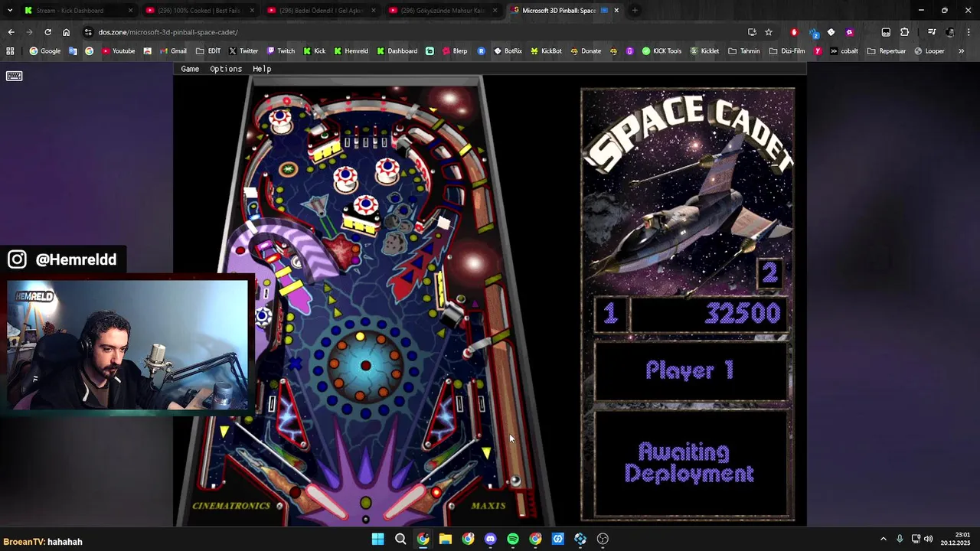
Task: Open the Options menu in Pinball
Action: point(226,69)
